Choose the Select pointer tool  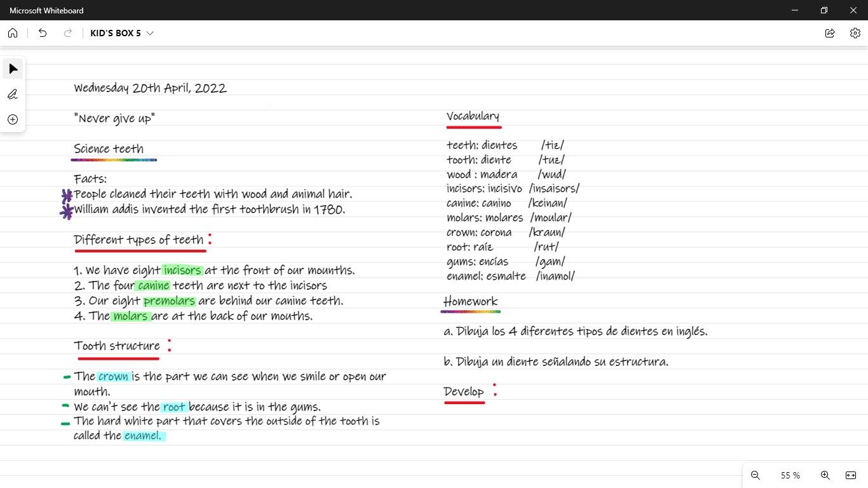(x=13, y=69)
